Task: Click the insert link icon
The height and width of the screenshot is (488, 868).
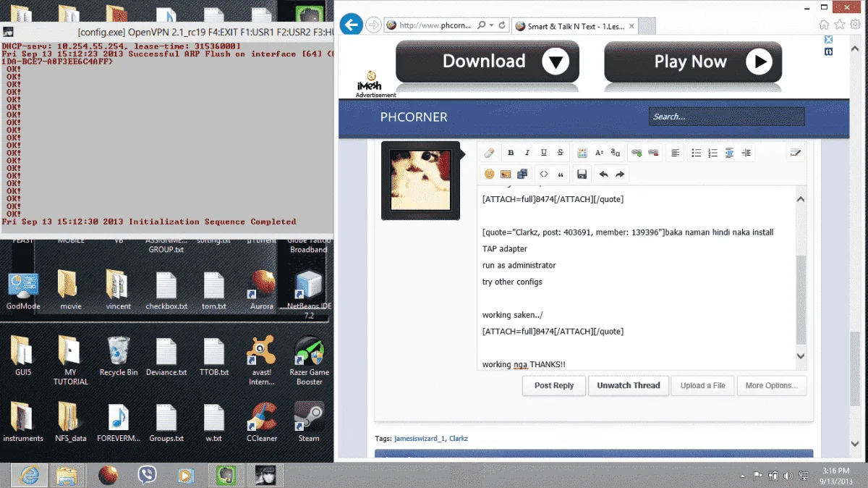Action: pyautogui.click(x=637, y=153)
